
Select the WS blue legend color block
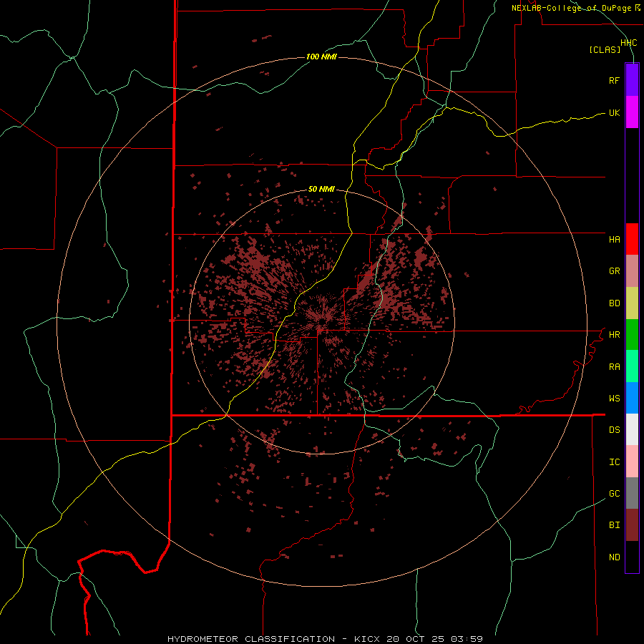(x=632, y=398)
